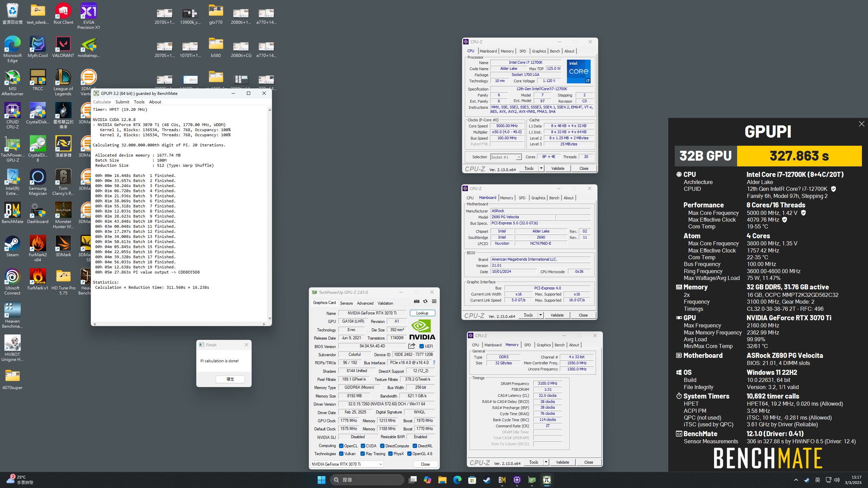868x488 pixels.
Task: Click the GPUPI vertical scrollbar down arrow
Action: point(270,319)
